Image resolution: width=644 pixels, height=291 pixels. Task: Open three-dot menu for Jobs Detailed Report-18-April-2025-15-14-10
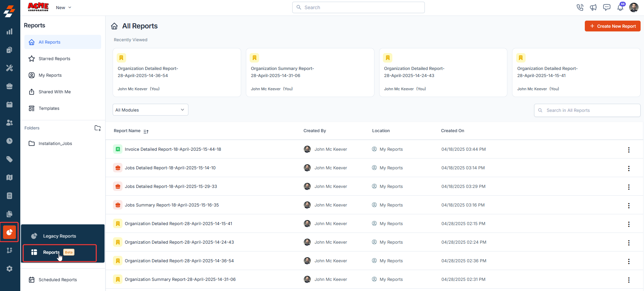[x=629, y=168]
